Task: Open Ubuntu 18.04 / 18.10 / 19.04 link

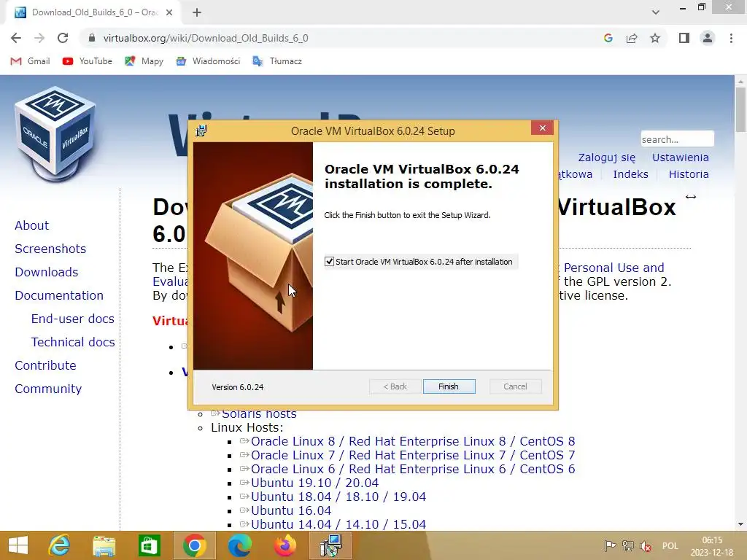Action: pos(338,497)
